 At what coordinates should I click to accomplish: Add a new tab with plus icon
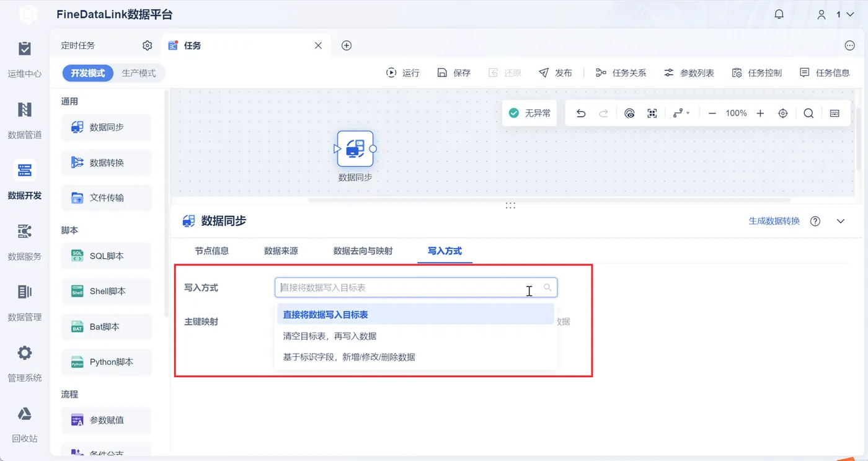(347, 45)
